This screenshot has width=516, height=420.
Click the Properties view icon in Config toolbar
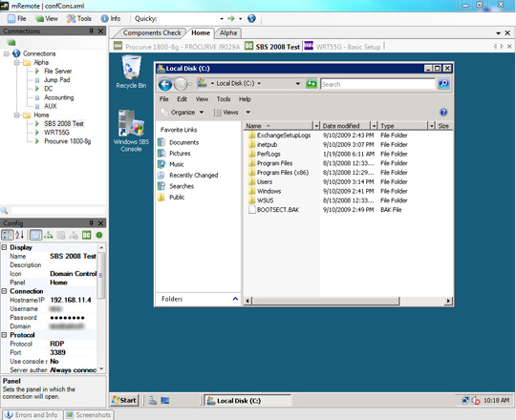(x=35, y=235)
